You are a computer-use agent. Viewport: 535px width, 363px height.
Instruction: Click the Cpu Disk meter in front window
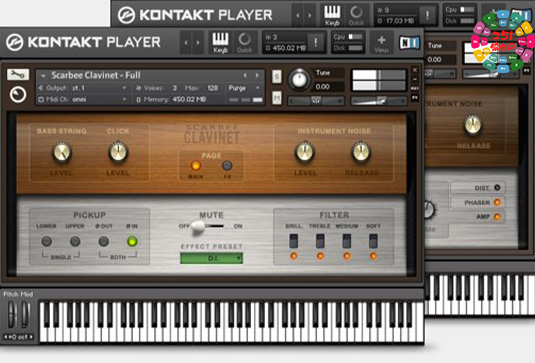tap(348, 42)
